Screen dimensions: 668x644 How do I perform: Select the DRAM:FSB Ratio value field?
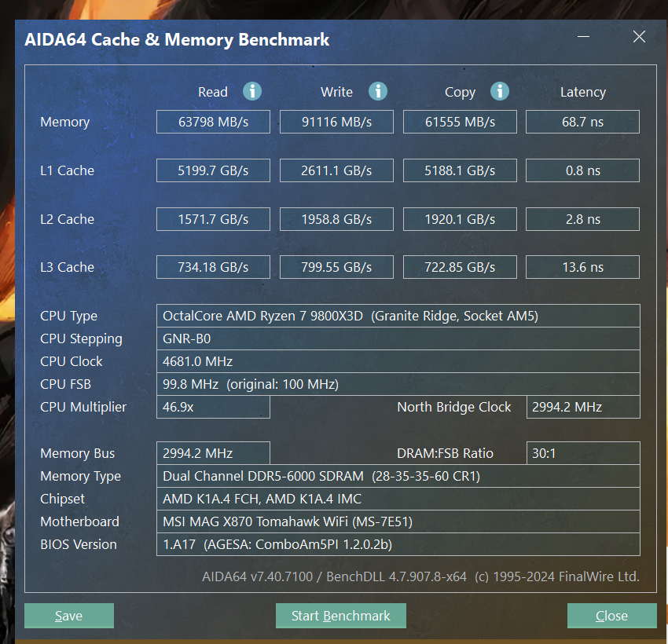tap(582, 453)
